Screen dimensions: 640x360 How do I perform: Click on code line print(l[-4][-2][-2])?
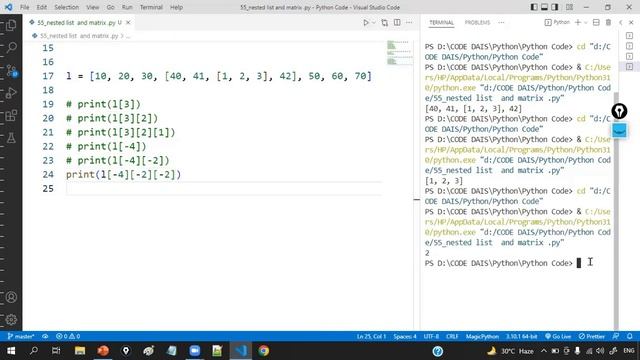123,174
